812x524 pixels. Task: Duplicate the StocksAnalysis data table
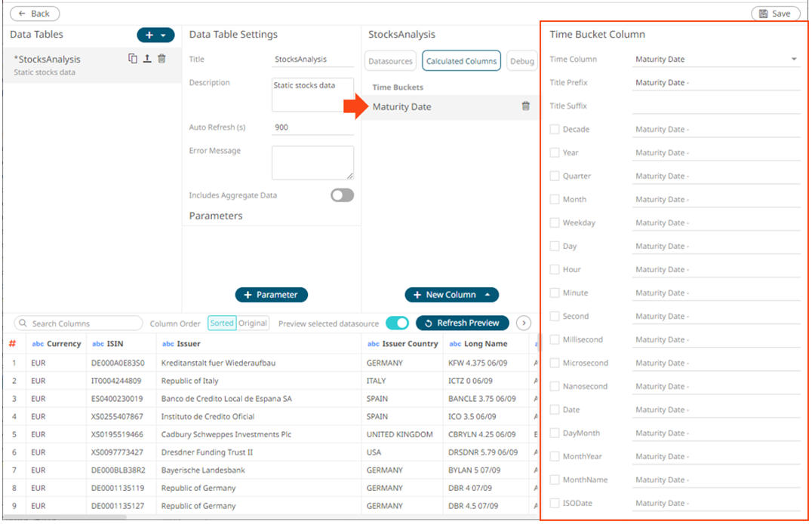point(133,59)
